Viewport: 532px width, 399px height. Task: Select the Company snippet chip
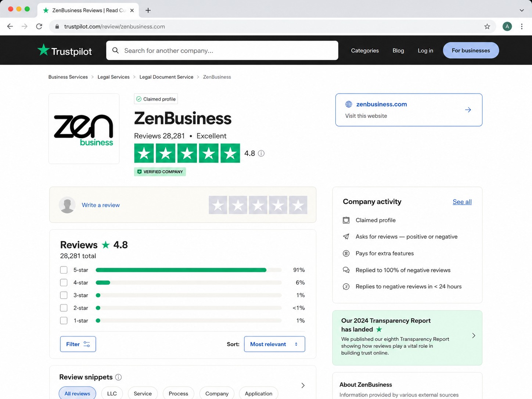[217, 393]
